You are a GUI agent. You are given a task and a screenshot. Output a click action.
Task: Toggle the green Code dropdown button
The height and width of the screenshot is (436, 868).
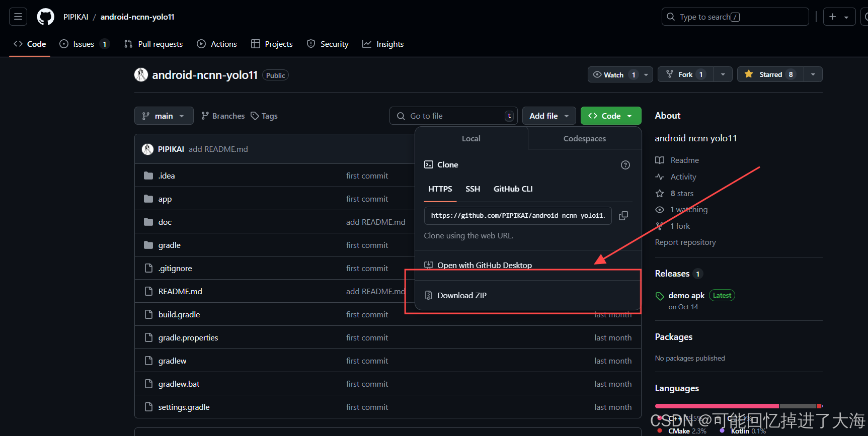pos(611,116)
